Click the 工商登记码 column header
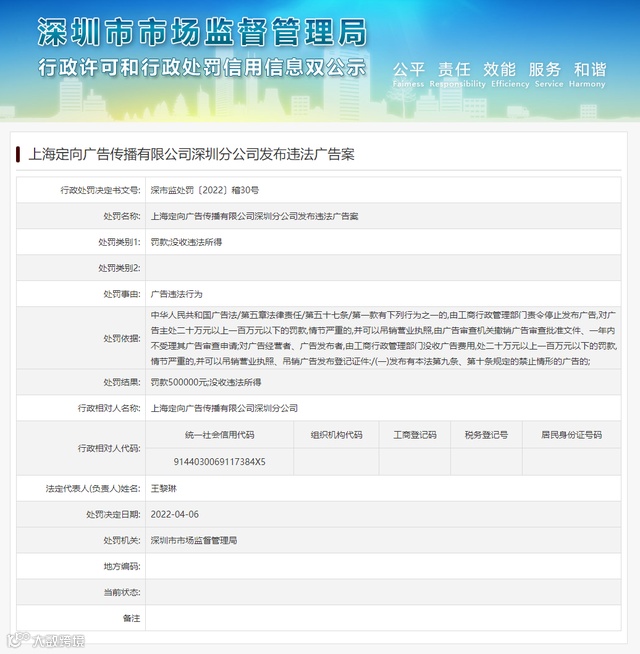 pyautogui.click(x=415, y=435)
